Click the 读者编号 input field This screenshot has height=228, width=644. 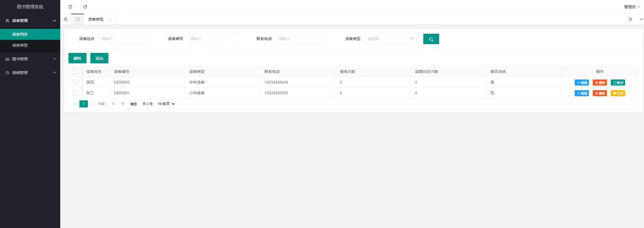pos(213,39)
